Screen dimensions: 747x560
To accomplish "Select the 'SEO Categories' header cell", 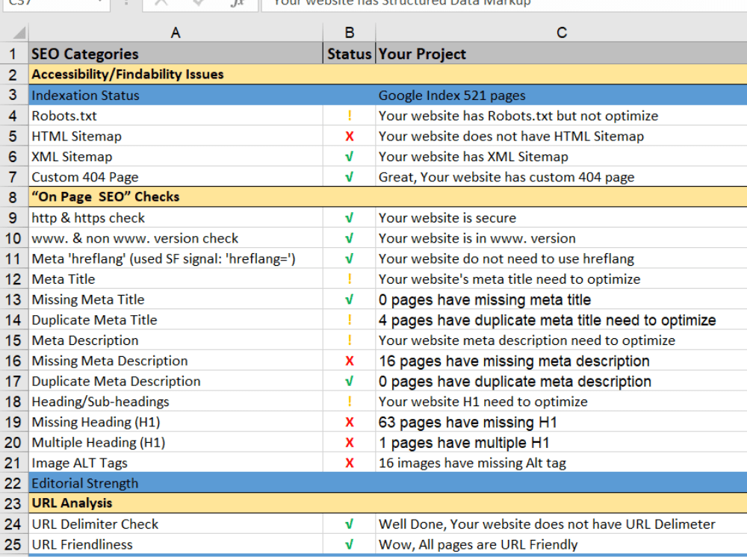I will tap(176, 54).
